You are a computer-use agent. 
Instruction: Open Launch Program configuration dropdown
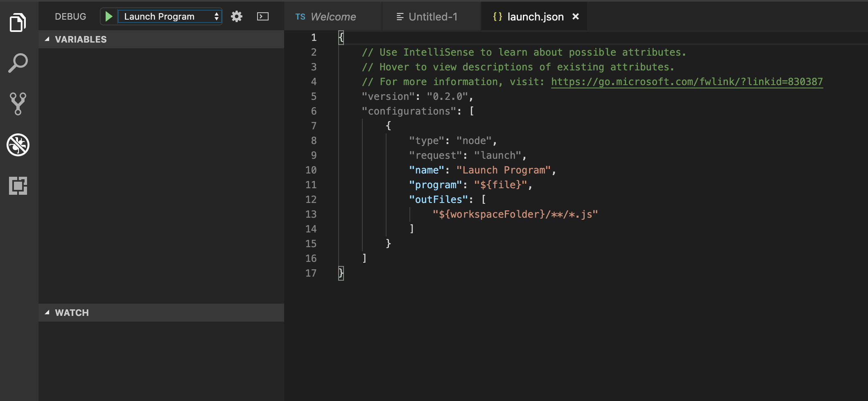170,16
